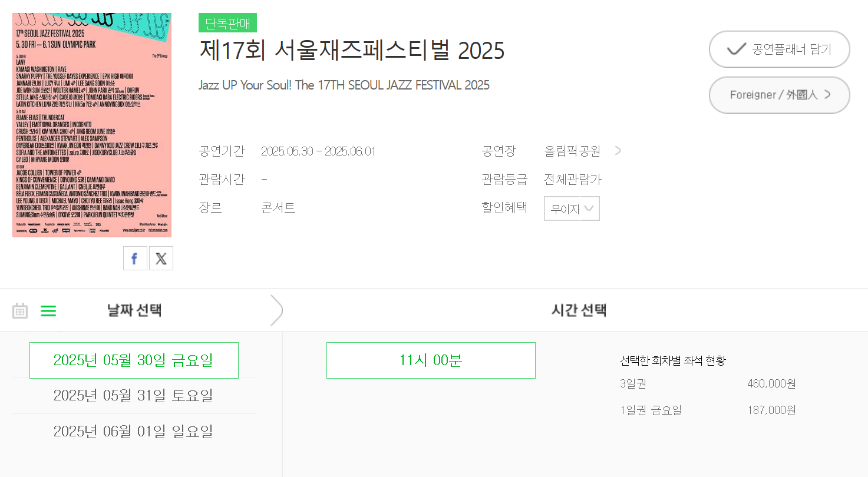Open the 올림픽공원 venue link
Screen dimensions: 868x477
pos(572,151)
